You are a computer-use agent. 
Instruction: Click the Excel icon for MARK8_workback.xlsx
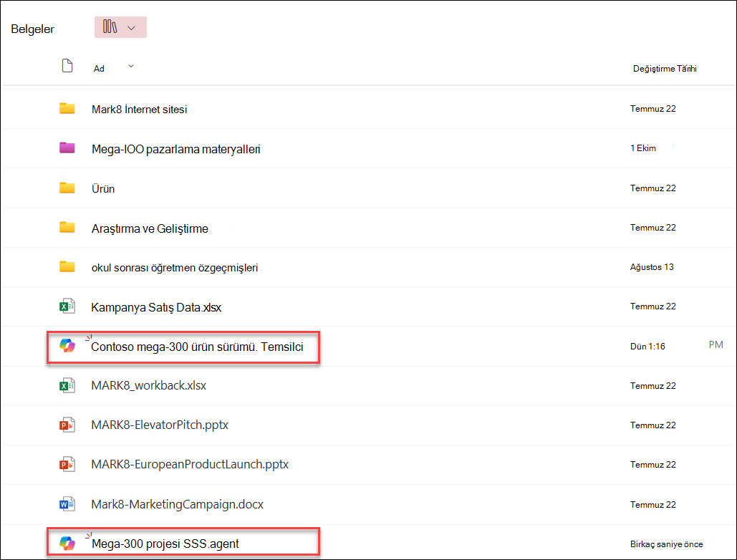(67, 386)
